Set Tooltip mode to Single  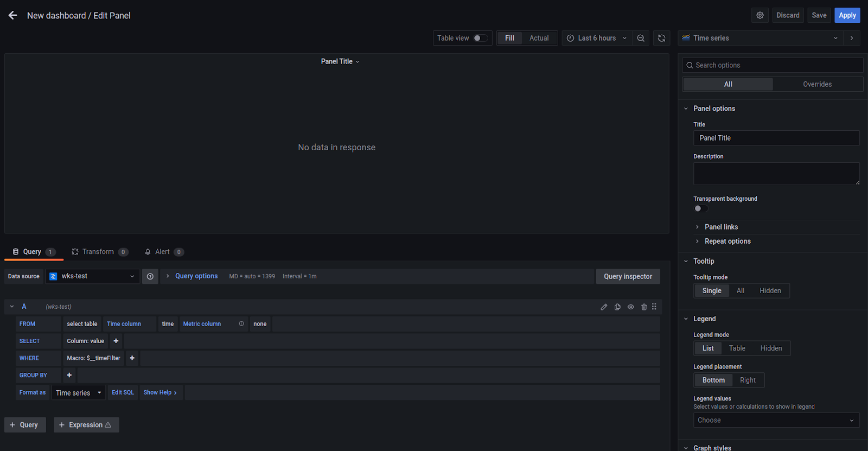[712, 291]
